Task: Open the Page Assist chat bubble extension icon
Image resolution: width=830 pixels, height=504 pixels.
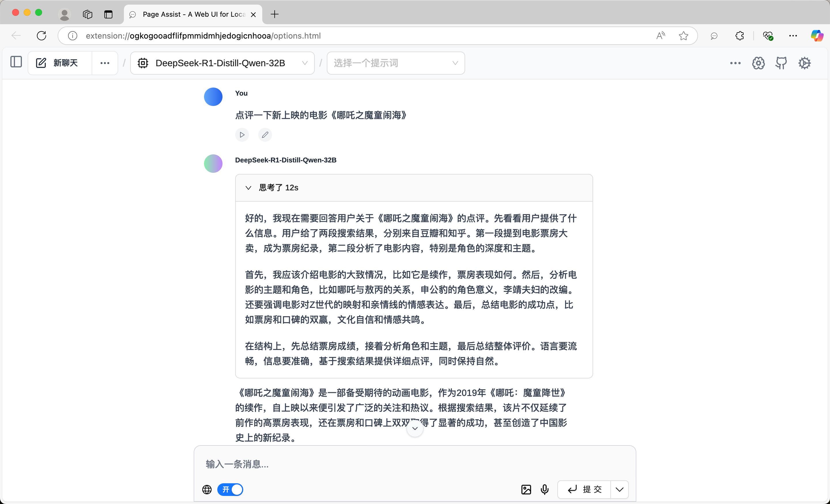Action: (x=714, y=36)
